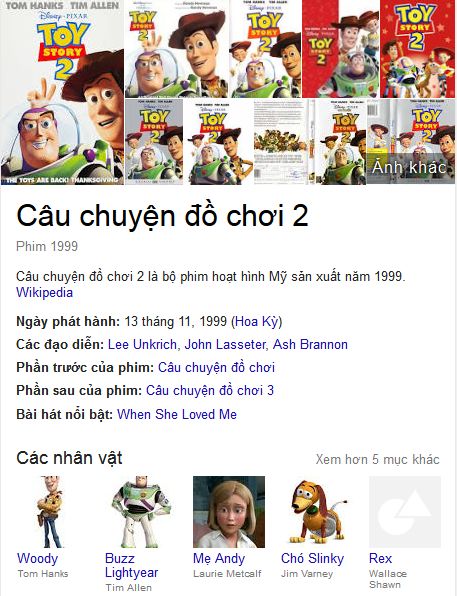Viewport: 457px width, 596px height.
Task: Open the Rex character name link
Action: click(380, 558)
